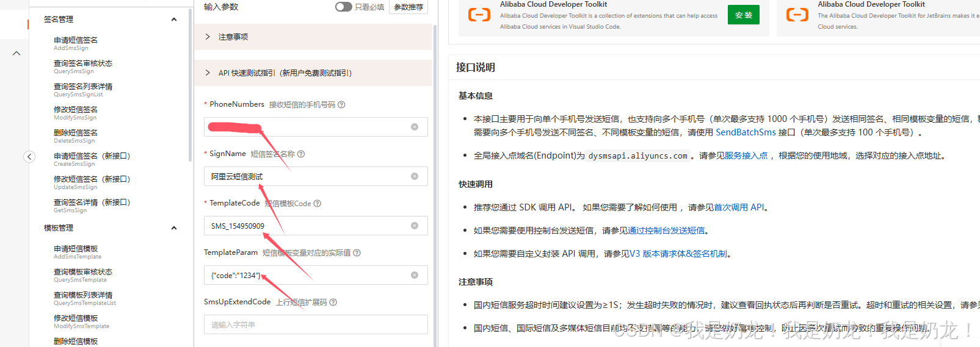Image resolution: width=980 pixels, height=347 pixels.
Task: Open 查询签名审核状态 QuerySmsSign
Action: (x=83, y=66)
